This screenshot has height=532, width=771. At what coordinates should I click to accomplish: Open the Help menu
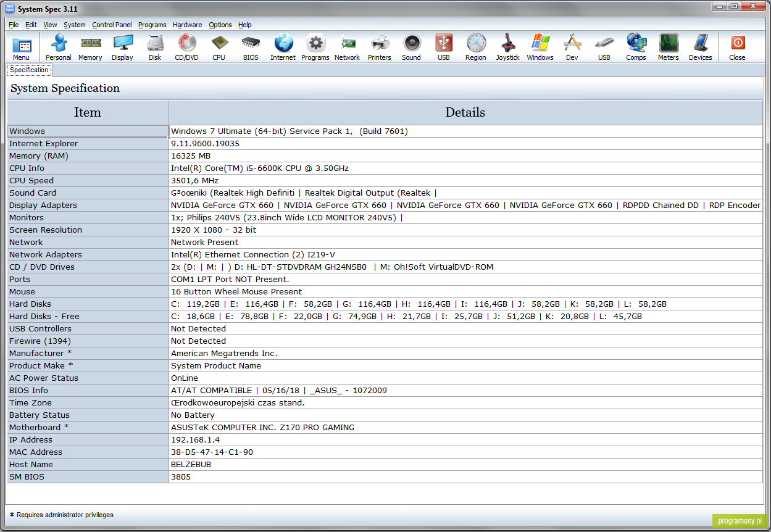(244, 25)
